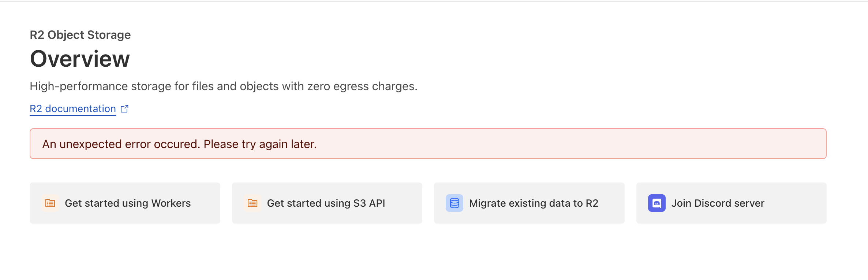Open the R2 documentation link
Image resolution: width=868 pixels, height=280 pixels.
coord(73,109)
